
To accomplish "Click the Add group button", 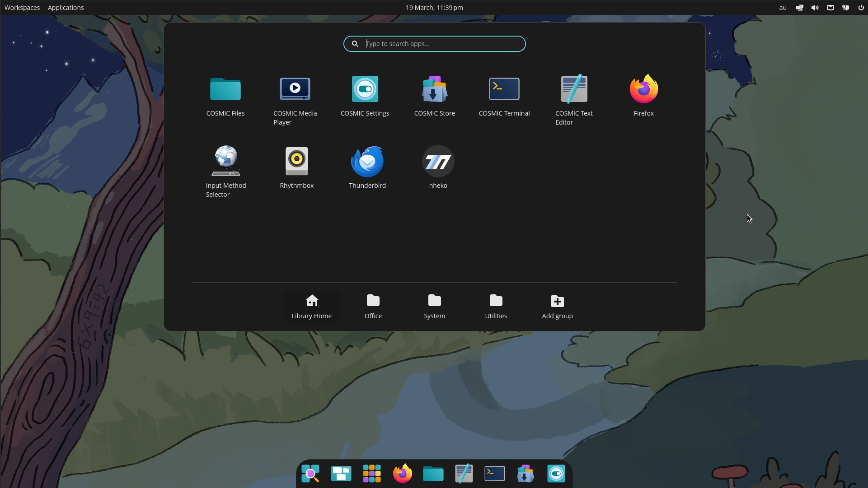I will click(x=557, y=306).
